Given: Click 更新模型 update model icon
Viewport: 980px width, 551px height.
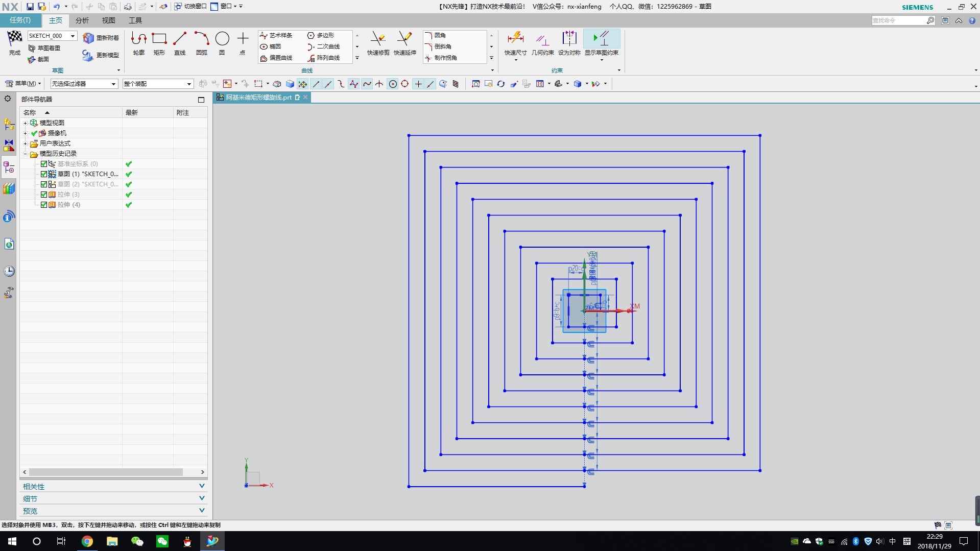Looking at the screenshot, I should tap(101, 55).
